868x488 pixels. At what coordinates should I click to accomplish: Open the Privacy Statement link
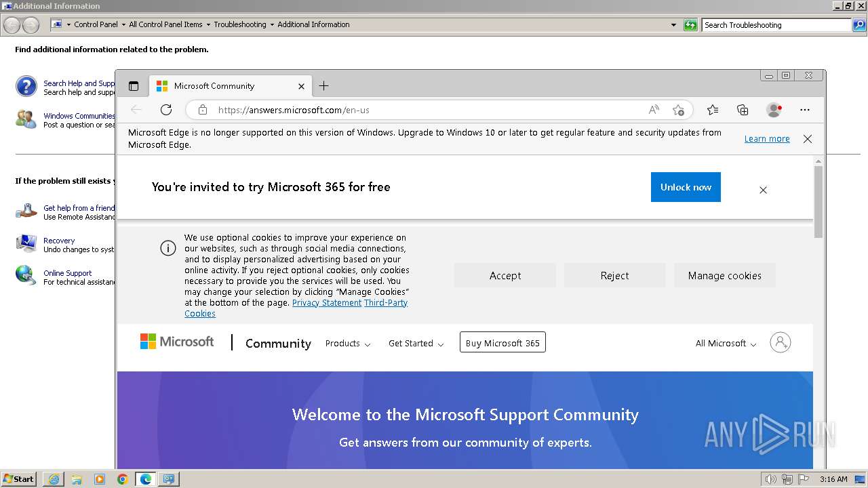click(327, 303)
